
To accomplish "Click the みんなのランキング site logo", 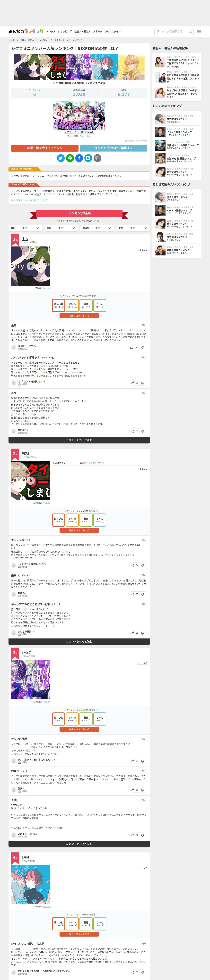I will tap(26, 31).
